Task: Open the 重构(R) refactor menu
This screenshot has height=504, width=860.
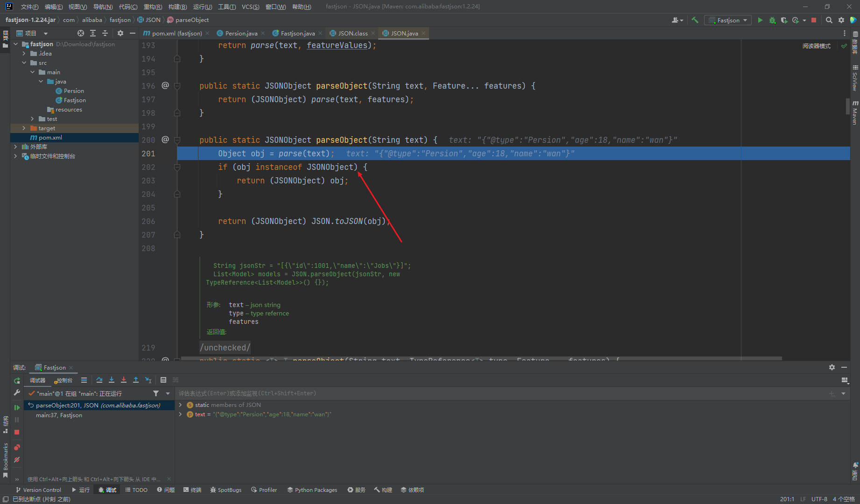Action: 153,7
